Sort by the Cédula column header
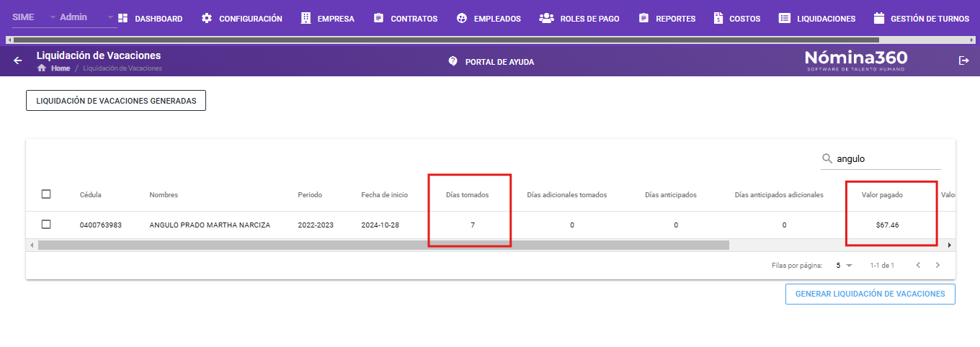 (x=91, y=195)
